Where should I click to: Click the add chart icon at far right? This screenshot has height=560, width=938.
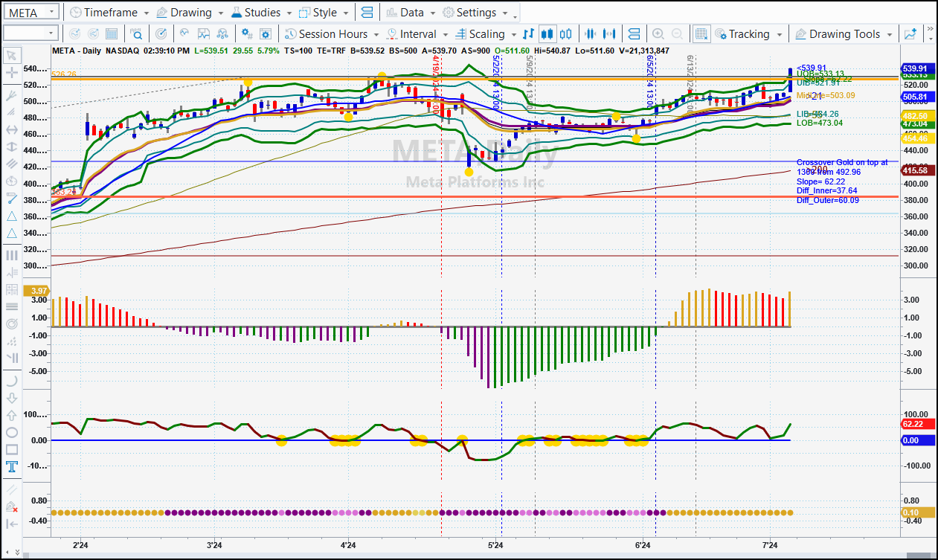910,33
